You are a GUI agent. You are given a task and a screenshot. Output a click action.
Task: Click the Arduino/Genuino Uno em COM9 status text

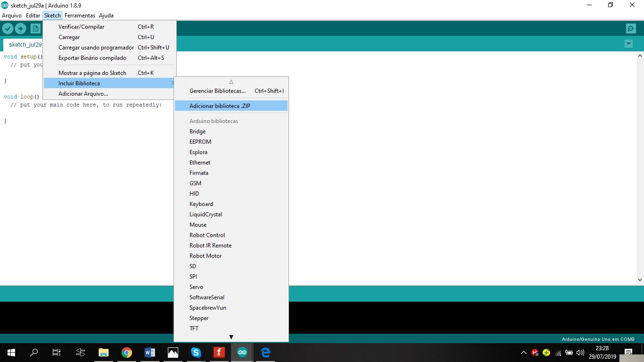[598, 339]
